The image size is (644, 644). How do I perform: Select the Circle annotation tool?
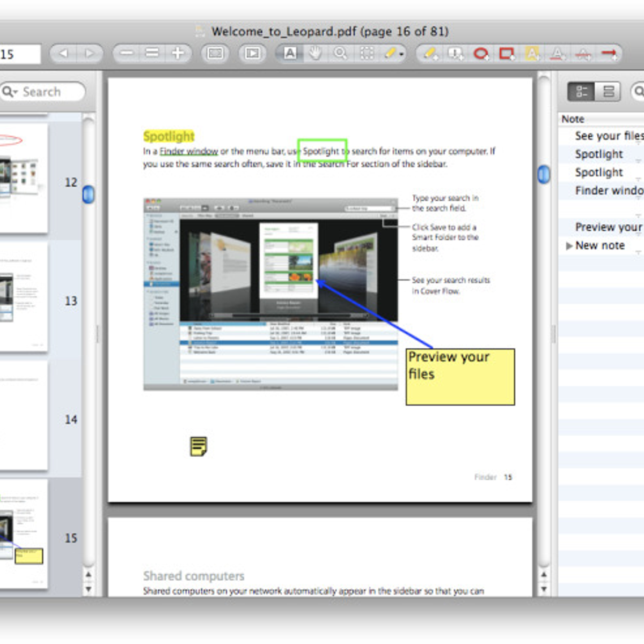point(481,54)
